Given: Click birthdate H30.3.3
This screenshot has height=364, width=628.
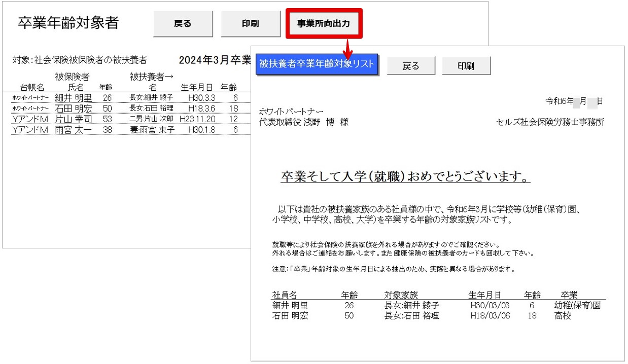Looking at the screenshot, I should click(201, 97).
